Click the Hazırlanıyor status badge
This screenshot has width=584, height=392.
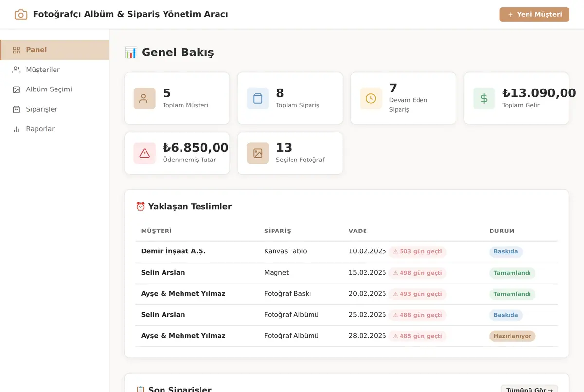click(x=512, y=336)
